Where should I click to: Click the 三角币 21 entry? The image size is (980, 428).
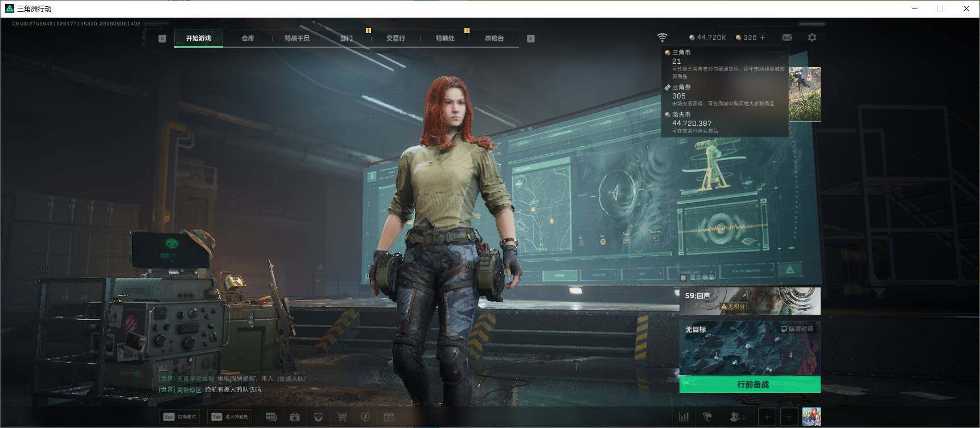[724, 64]
